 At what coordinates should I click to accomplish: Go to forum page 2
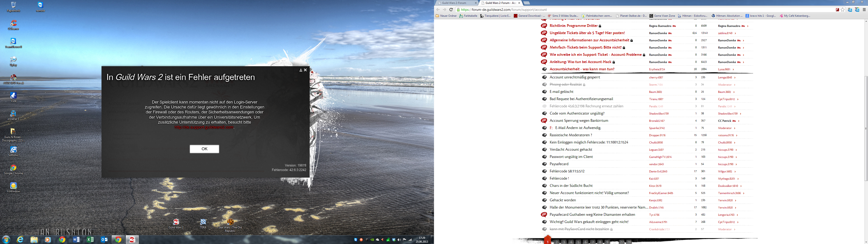tap(557, 242)
